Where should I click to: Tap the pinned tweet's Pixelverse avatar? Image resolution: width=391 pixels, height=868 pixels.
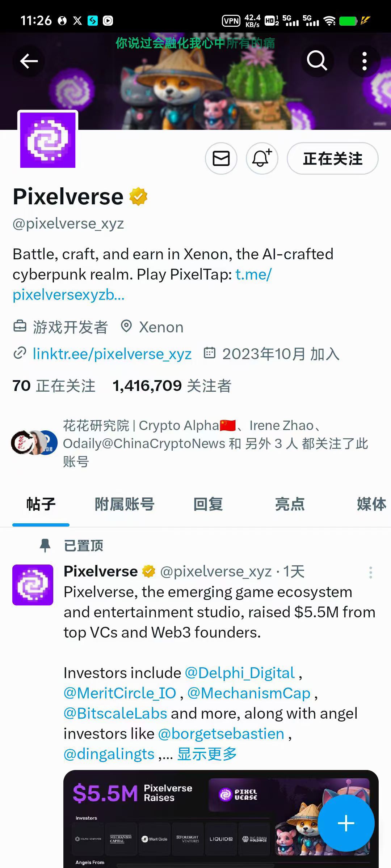click(x=33, y=585)
